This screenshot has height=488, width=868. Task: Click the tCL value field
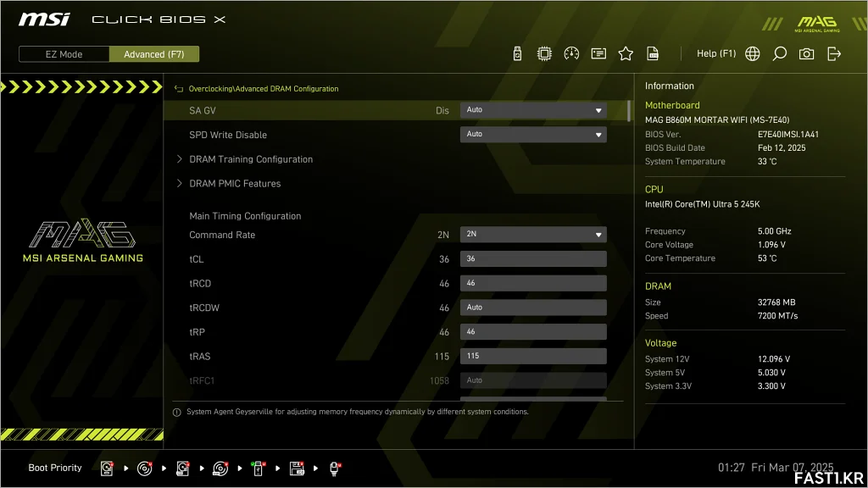pos(533,258)
